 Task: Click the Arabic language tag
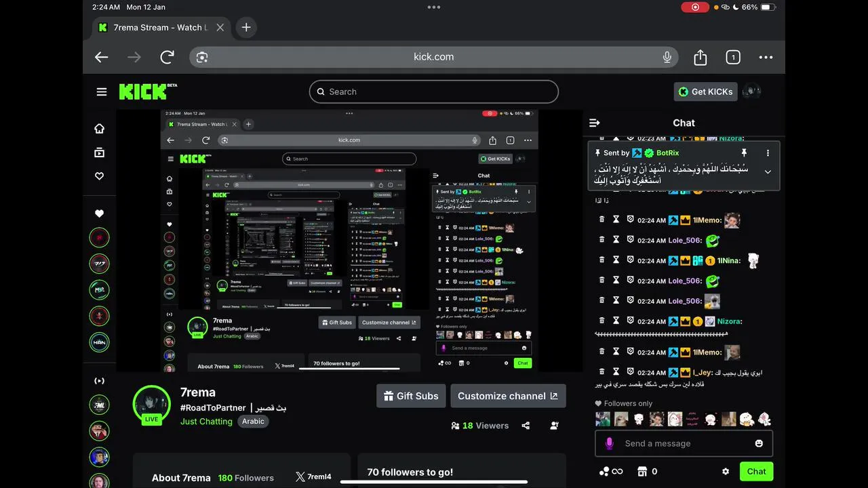[253, 422]
